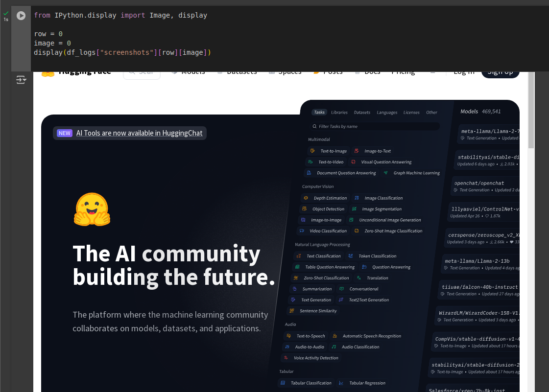Switch to the Licenses tab
This screenshot has height=392, width=549.
[x=411, y=113]
